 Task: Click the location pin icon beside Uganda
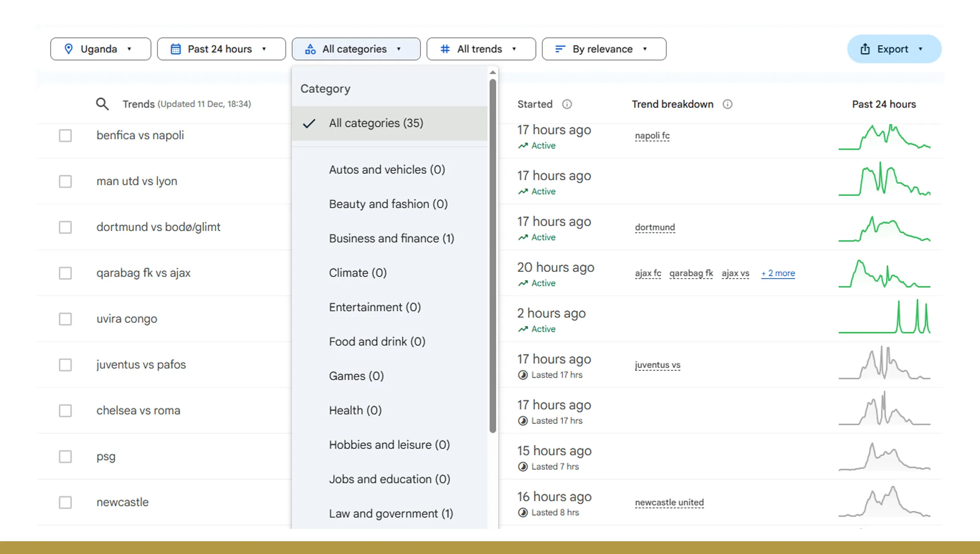click(69, 49)
